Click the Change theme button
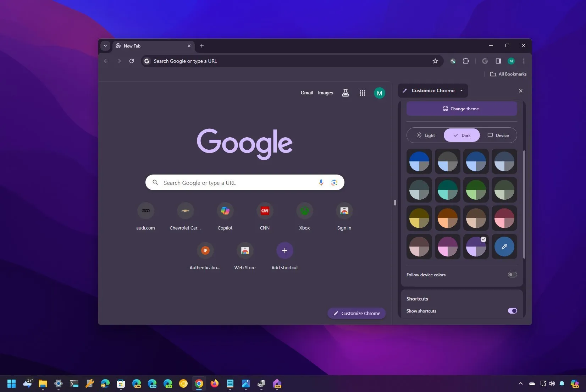Screen dimensions: 586x392 (461, 109)
